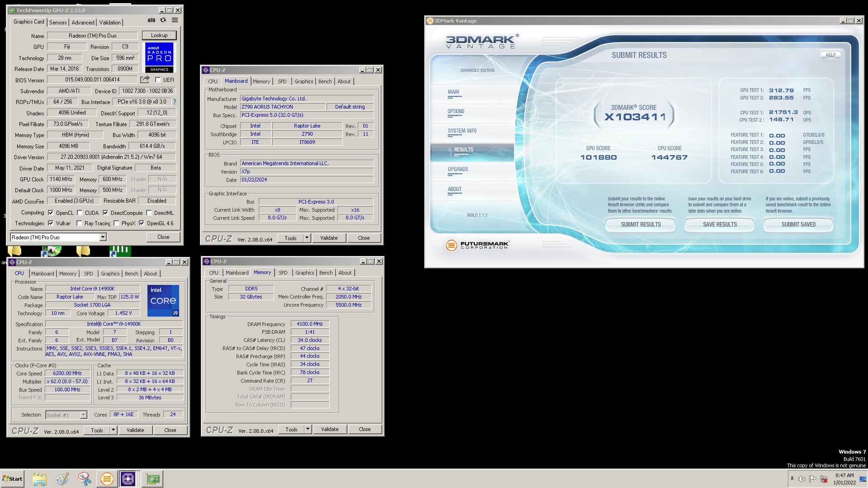Click the GPU-Z Name field
Screen dimensions: 868x488
click(93, 36)
